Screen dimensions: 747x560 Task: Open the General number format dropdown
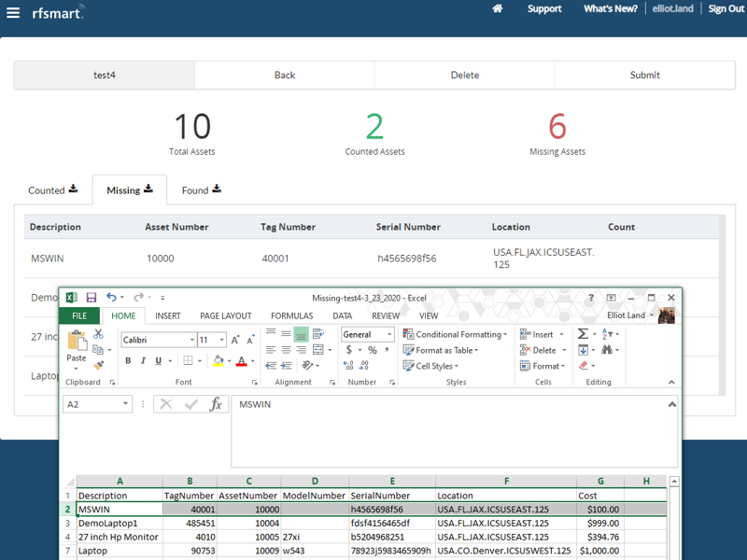pyautogui.click(x=389, y=334)
